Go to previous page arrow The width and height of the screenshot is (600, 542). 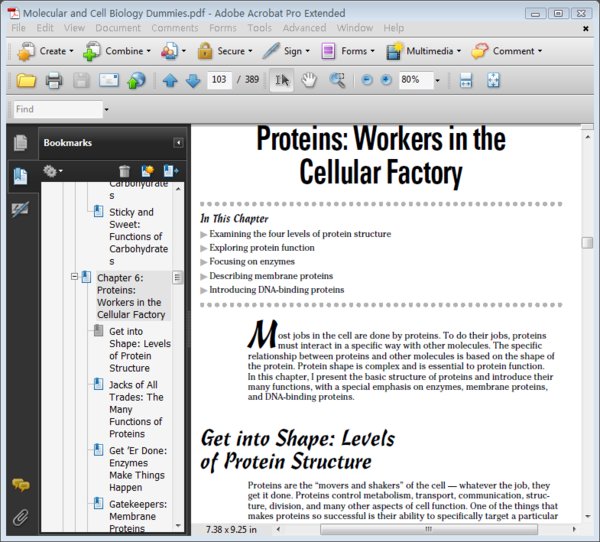(x=169, y=80)
